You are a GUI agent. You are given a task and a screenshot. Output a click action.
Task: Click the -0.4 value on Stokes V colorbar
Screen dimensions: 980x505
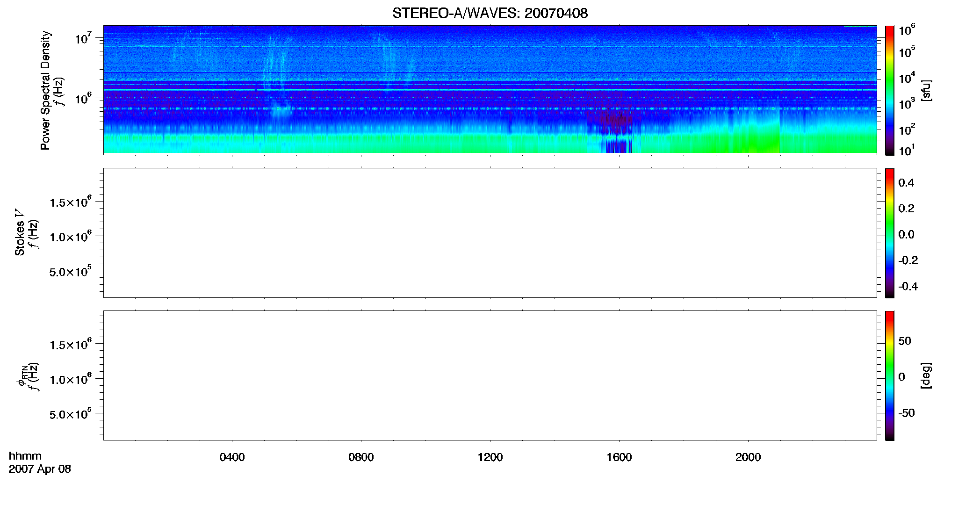[908, 287]
